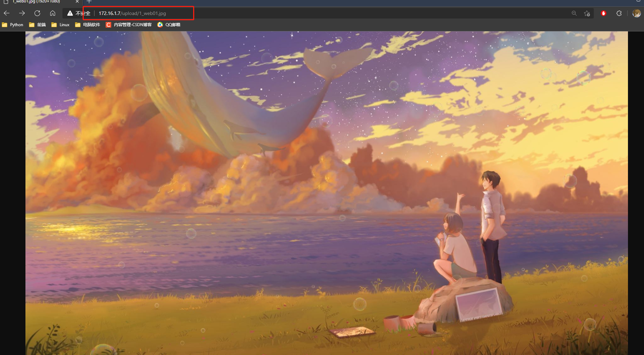The image size is (644, 355).
Task: Click the not-secure warning icon
Action: point(70,13)
